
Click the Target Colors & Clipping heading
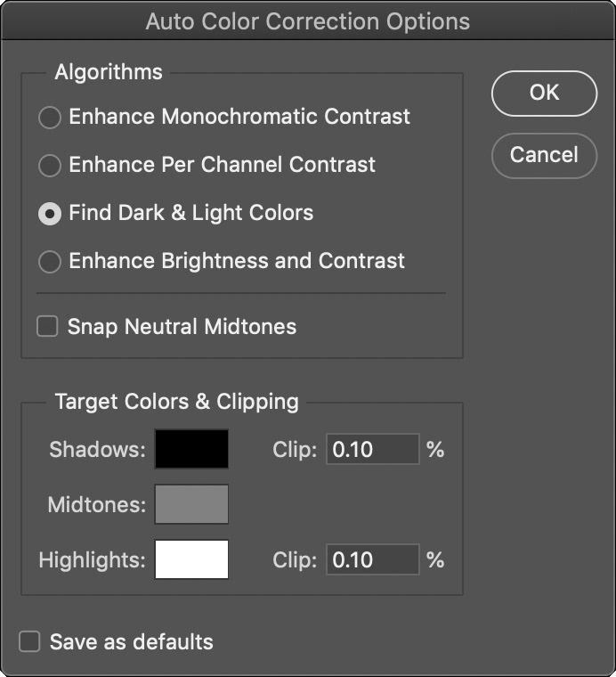click(x=177, y=402)
